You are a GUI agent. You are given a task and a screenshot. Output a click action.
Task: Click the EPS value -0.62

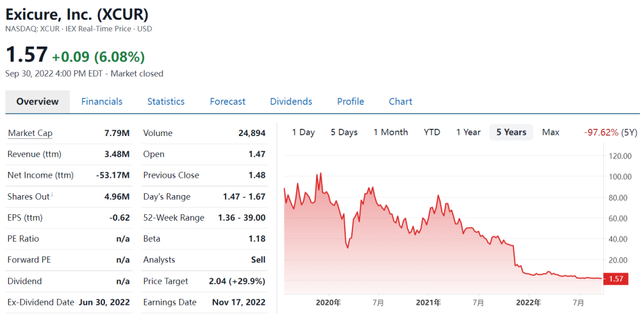click(x=119, y=218)
